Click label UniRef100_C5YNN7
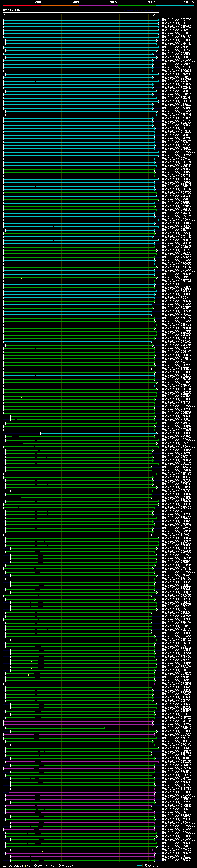Viewport: 197px width, 868px height. coord(177,497)
